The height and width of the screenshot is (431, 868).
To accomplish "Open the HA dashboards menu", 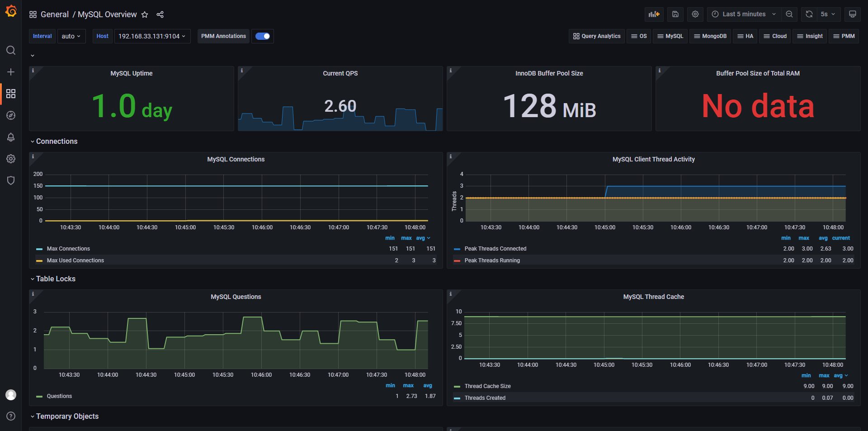I will (745, 36).
